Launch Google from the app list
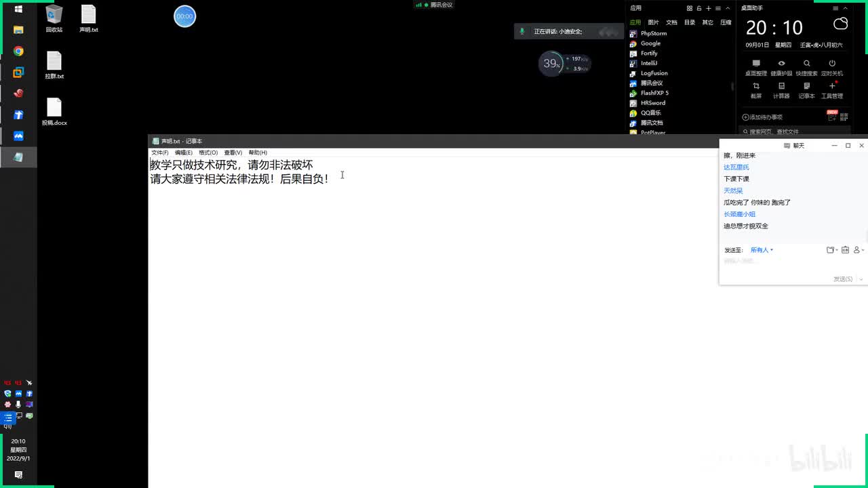 tap(645, 43)
